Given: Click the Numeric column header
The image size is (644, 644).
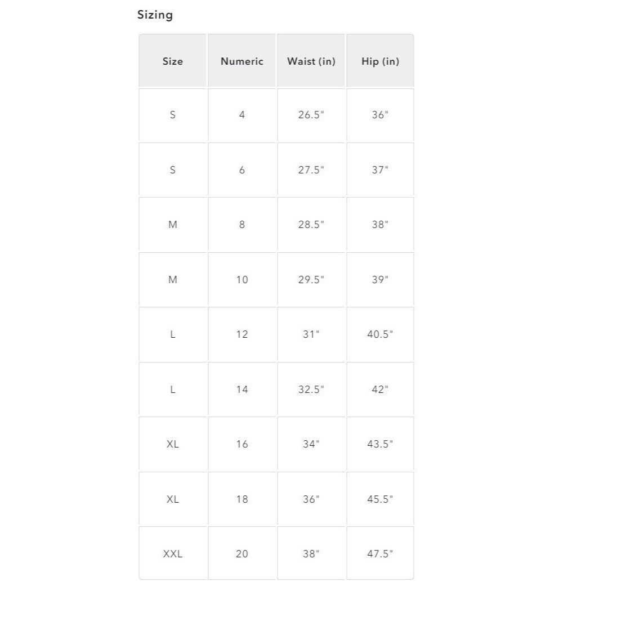Looking at the screenshot, I should click(x=242, y=61).
